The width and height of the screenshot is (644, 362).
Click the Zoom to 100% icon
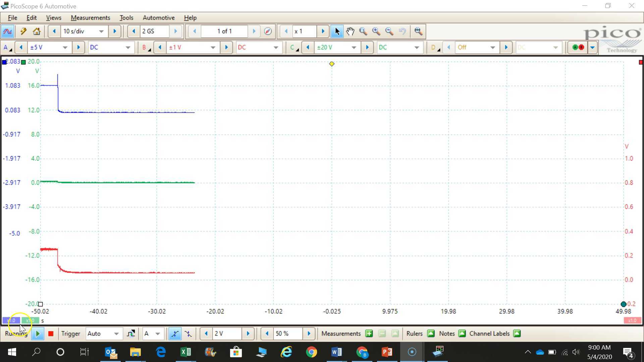coord(418,31)
